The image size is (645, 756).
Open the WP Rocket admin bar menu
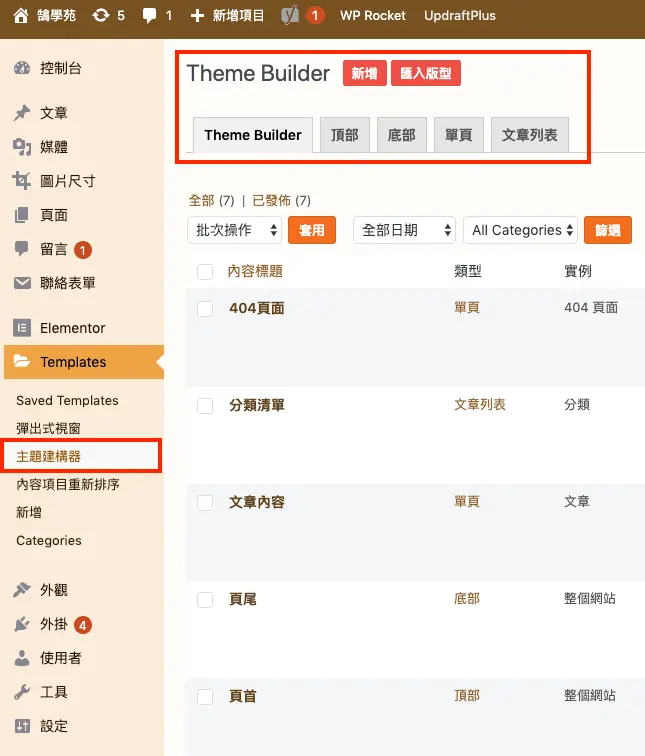click(373, 15)
